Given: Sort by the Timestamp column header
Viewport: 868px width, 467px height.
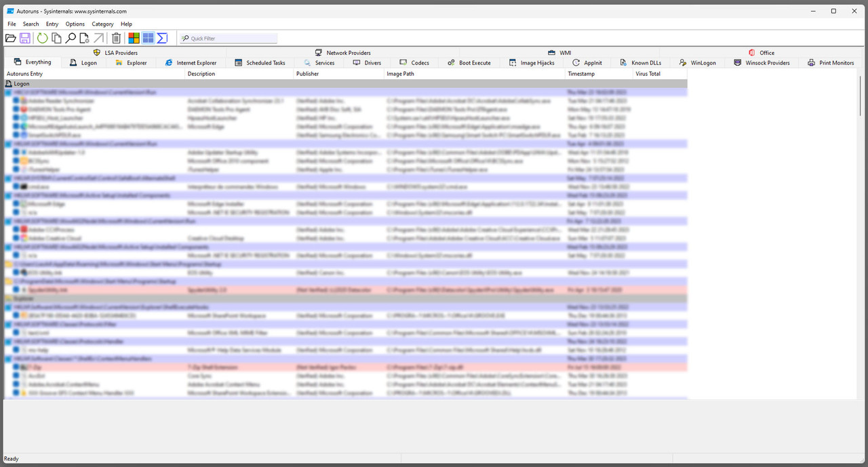Looking at the screenshot, I should (x=599, y=74).
